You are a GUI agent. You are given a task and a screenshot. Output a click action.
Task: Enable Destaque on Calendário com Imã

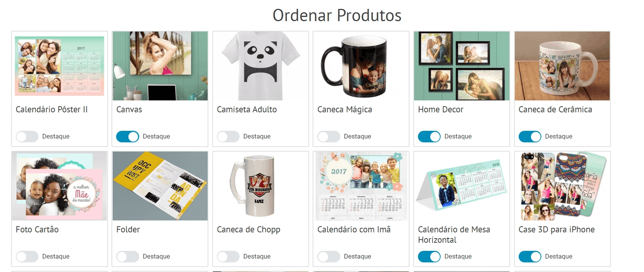point(329,257)
